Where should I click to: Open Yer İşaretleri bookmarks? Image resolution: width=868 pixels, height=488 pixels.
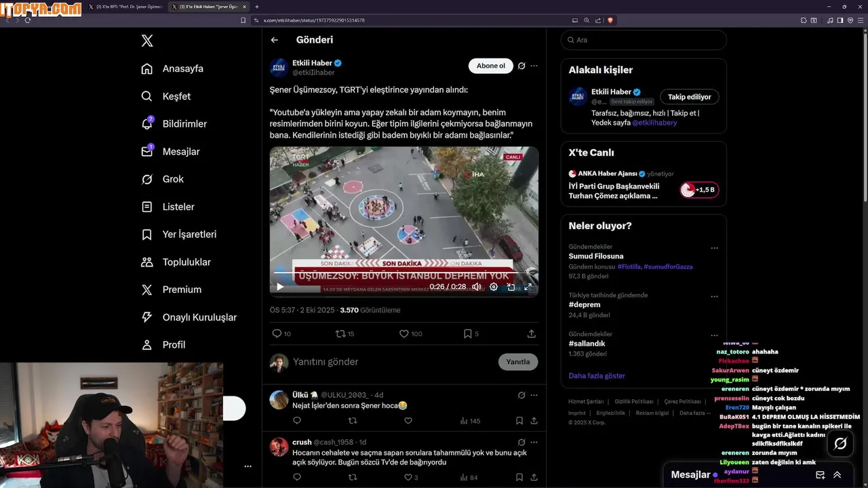[x=178, y=235]
